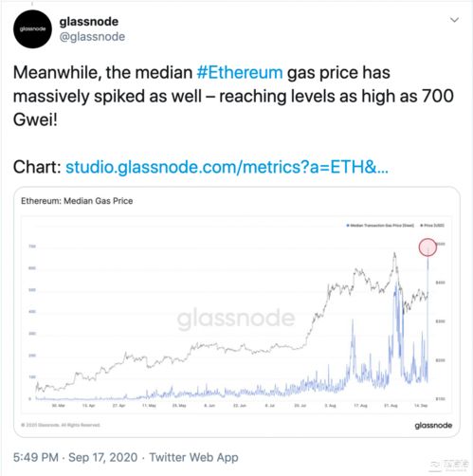This screenshot has width=473, height=476.
Task: Toggle the Median Transaction Gas Price legend
Action: [x=380, y=226]
